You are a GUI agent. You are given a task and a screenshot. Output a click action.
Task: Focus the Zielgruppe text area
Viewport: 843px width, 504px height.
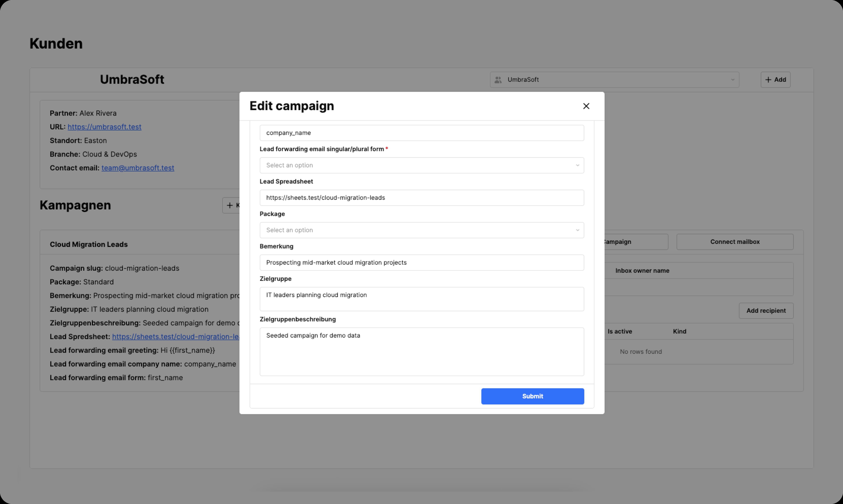[421, 299]
